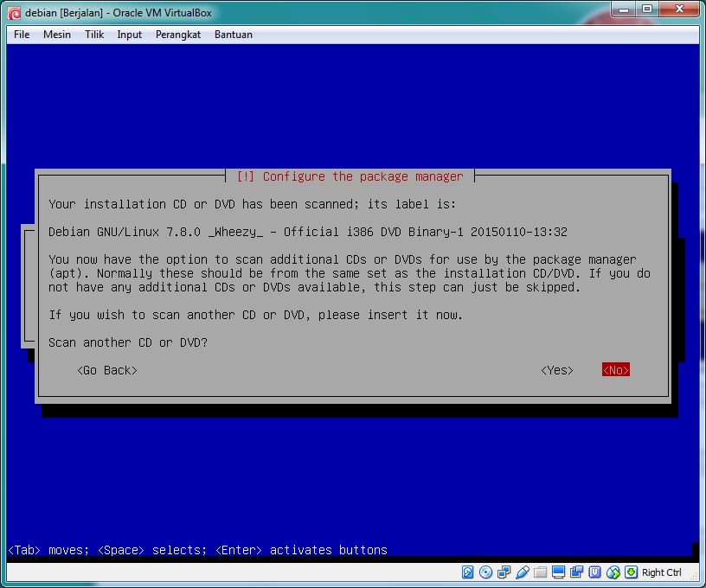Maximize the VirtualBox window
The height and width of the screenshot is (588, 706).
pyautogui.click(x=647, y=9)
